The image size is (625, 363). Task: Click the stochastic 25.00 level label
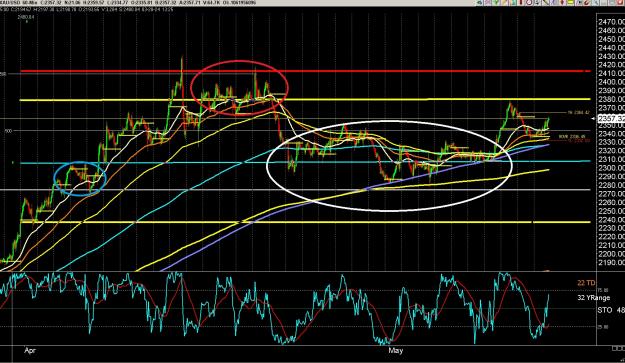pyautogui.click(x=603, y=327)
